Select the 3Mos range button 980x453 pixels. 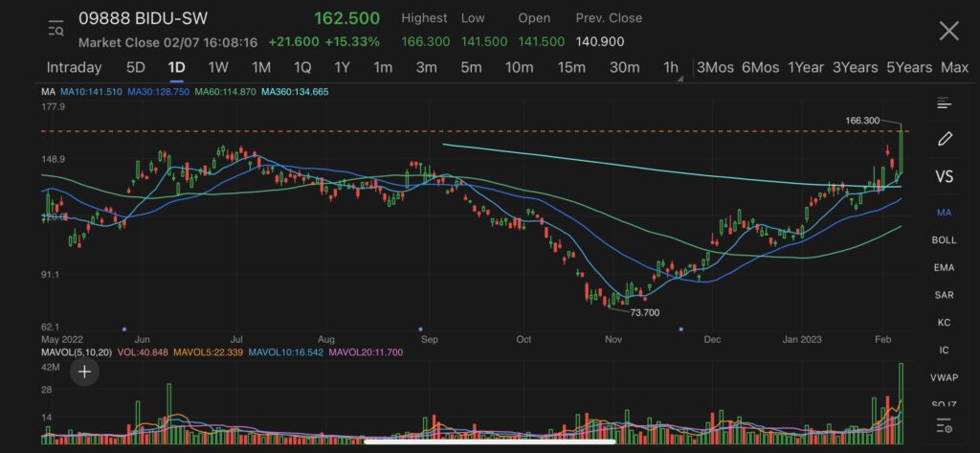pyautogui.click(x=715, y=67)
